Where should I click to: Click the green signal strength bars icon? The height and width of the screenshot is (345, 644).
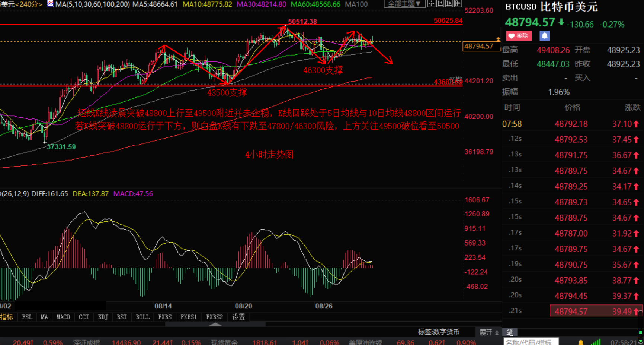pos(596,342)
